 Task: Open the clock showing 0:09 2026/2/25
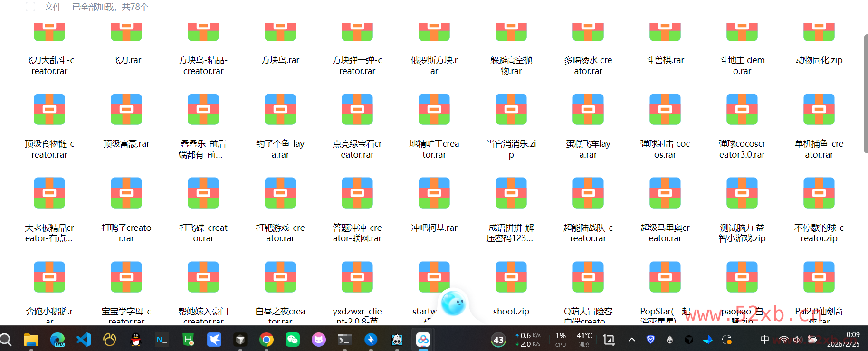click(x=843, y=339)
